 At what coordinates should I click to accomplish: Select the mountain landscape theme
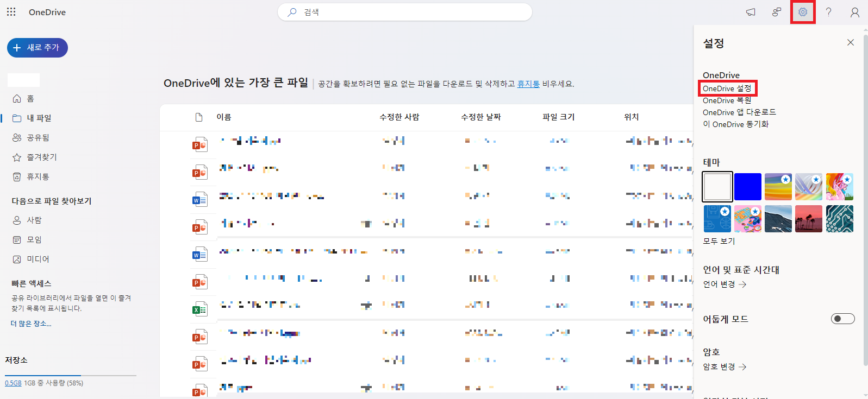[x=778, y=218]
